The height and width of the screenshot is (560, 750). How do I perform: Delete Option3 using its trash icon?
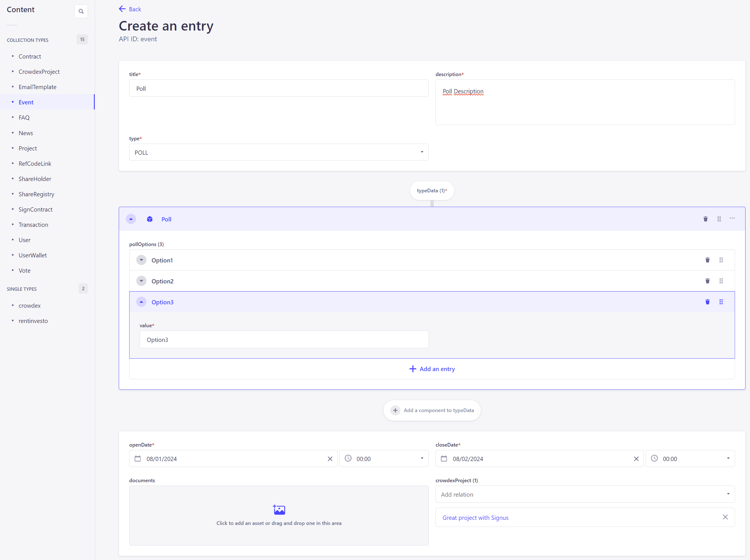point(707,302)
